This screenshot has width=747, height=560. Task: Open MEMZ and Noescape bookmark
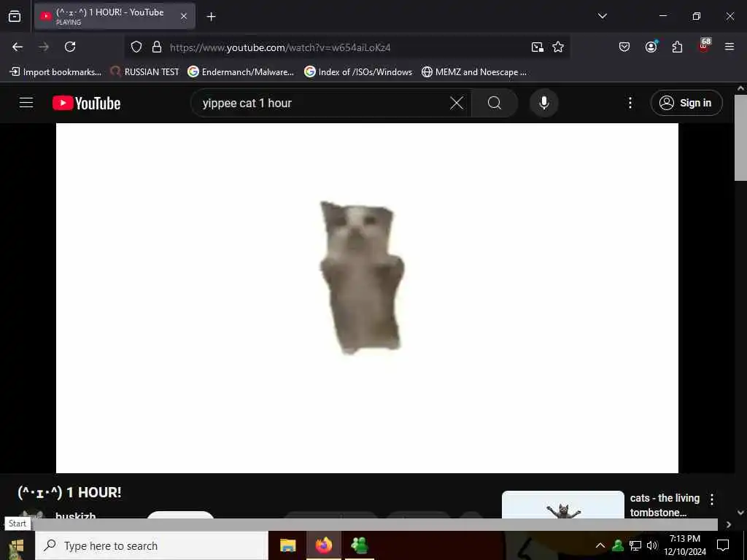[x=474, y=72]
